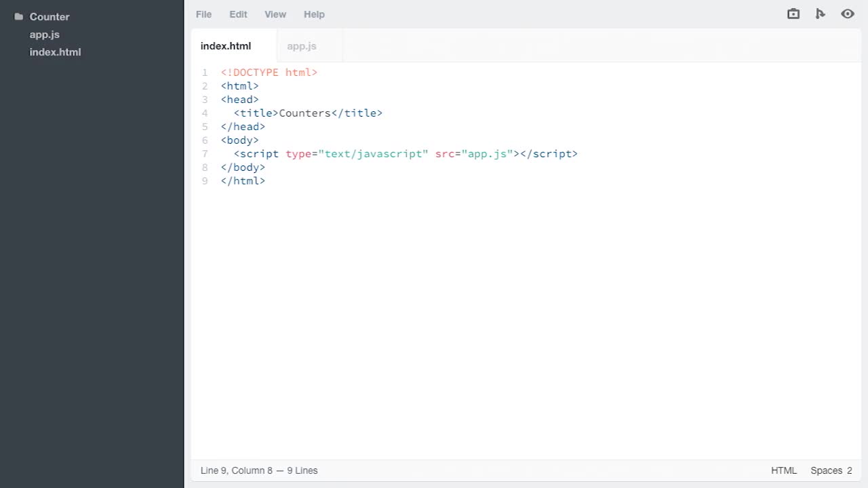Toggle the live preview eye icon
Screen dimensions: 868x488
click(848, 14)
